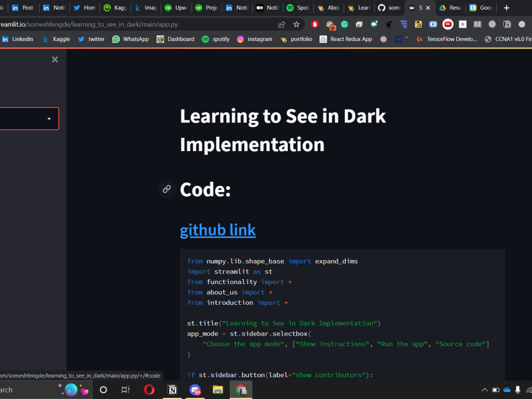Open Task View on the taskbar
532x399 pixels.
click(x=126, y=390)
